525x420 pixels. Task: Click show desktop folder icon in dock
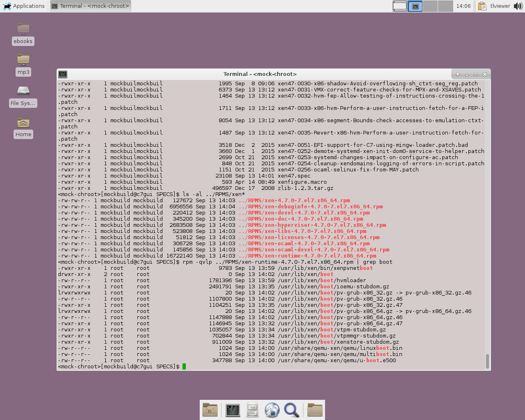coord(210,410)
